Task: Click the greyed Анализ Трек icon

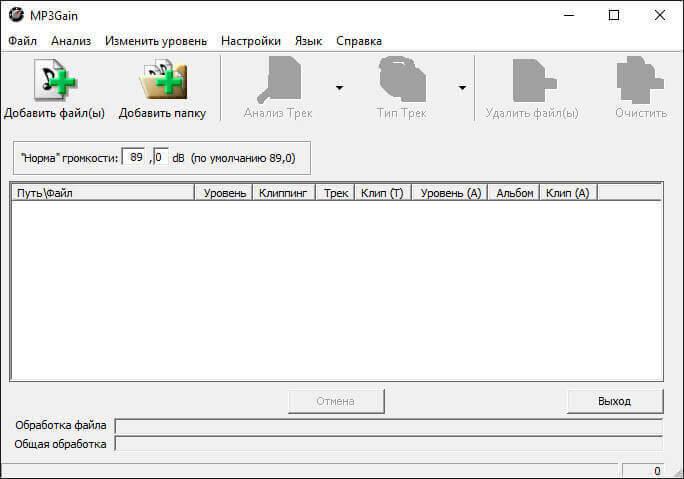Action: click(279, 79)
